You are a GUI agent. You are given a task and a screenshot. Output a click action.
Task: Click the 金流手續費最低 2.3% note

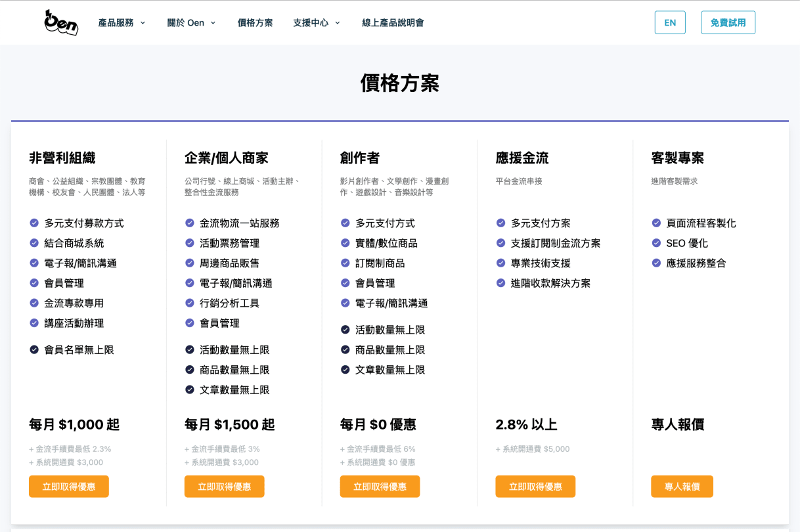pos(70,449)
